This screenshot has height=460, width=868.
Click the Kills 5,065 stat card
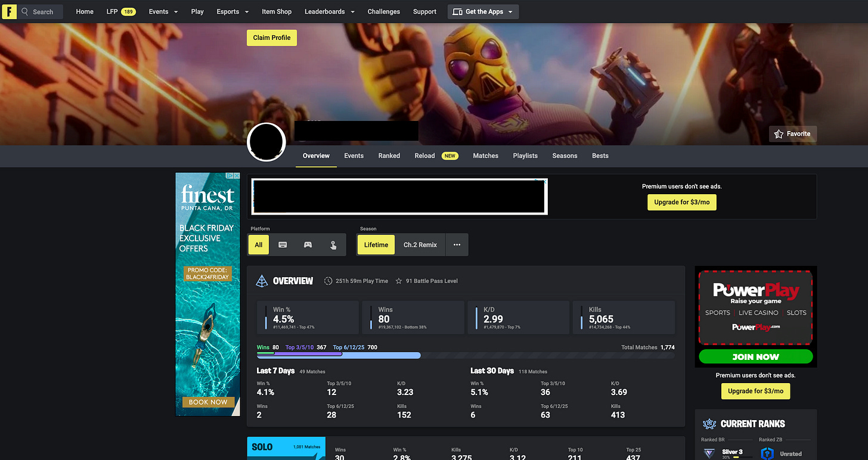tap(624, 317)
